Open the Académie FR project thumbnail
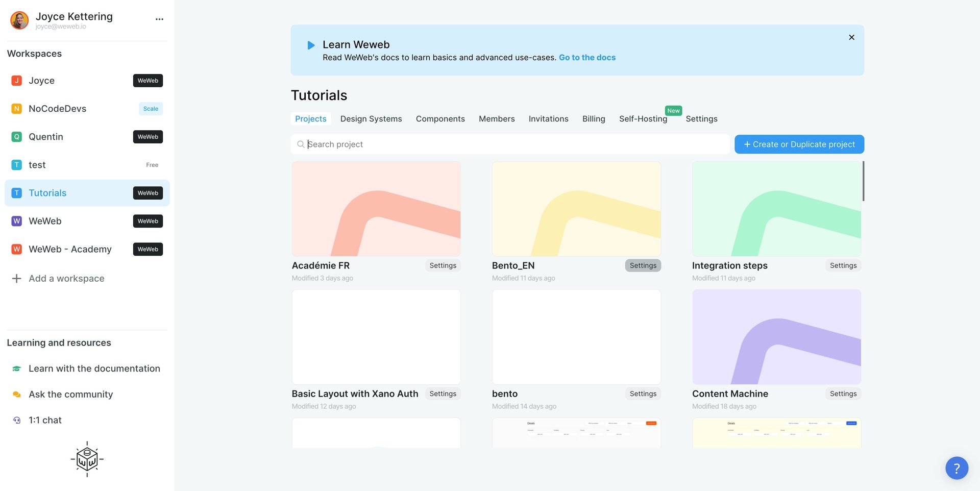This screenshot has width=980, height=491. [376, 209]
